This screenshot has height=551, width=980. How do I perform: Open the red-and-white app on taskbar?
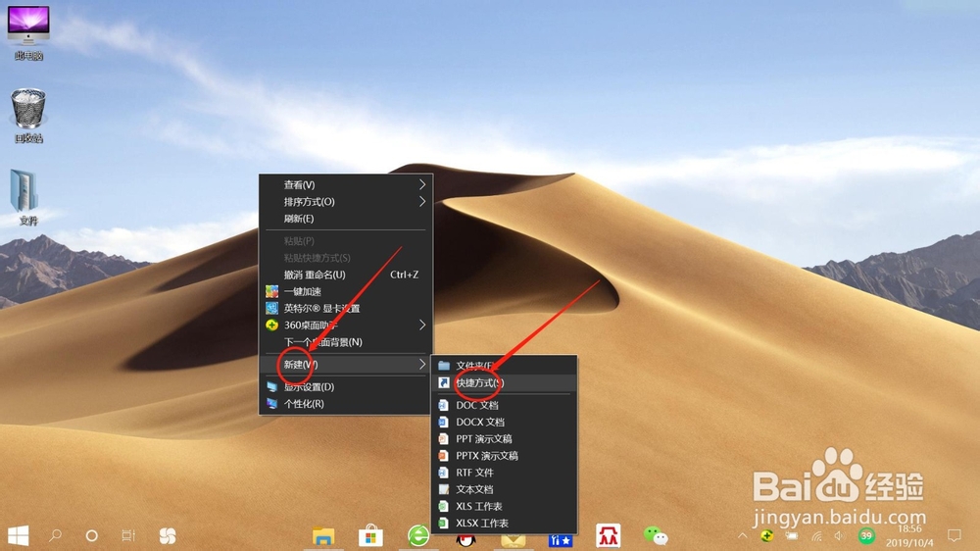[608, 536]
